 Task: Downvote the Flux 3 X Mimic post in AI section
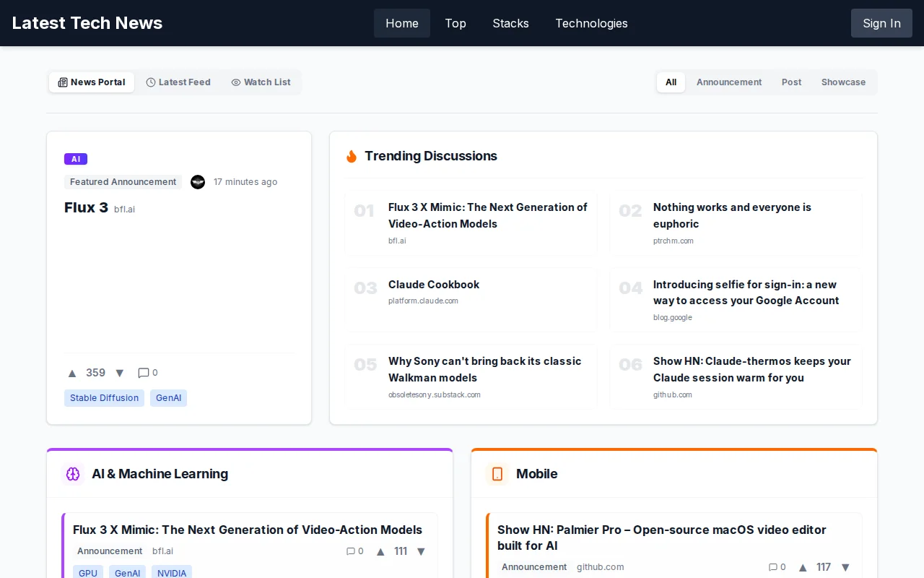pyautogui.click(x=421, y=551)
